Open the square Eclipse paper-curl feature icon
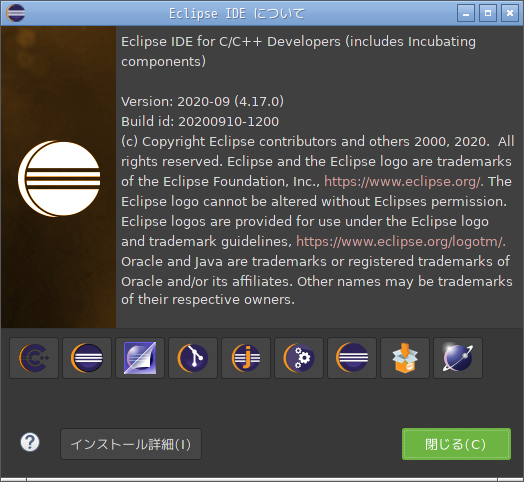 point(140,358)
